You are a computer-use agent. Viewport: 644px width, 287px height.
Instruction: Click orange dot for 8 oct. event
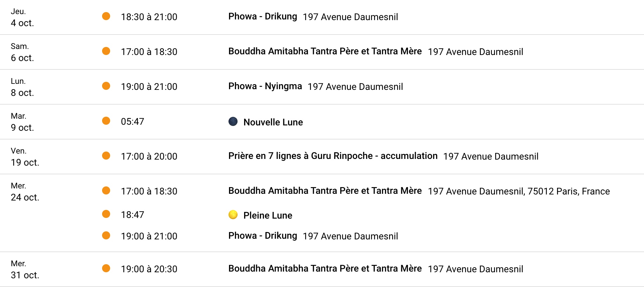[x=106, y=86]
